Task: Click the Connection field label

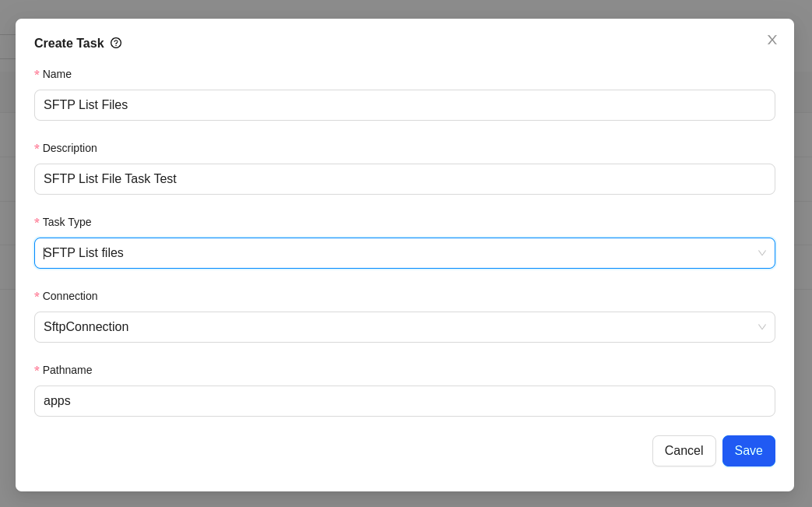Action: pyautogui.click(x=70, y=296)
